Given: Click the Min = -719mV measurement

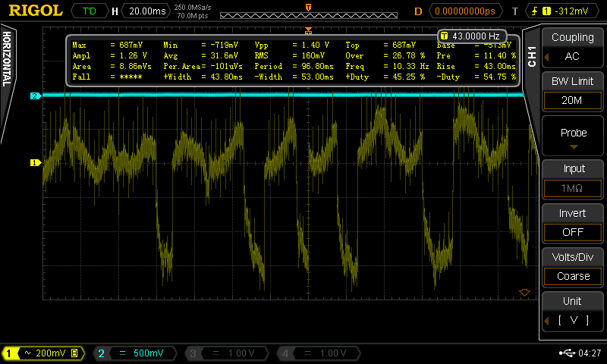Looking at the screenshot, I should coord(201,45).
